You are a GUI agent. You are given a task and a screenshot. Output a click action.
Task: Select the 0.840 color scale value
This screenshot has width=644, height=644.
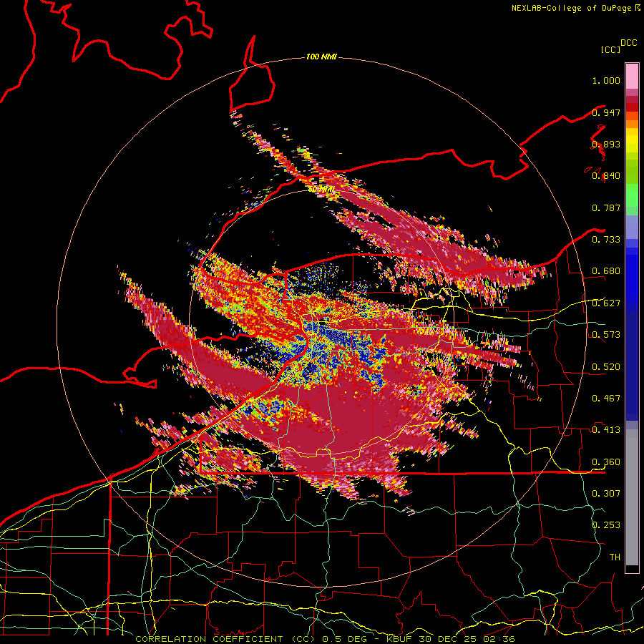606,176
